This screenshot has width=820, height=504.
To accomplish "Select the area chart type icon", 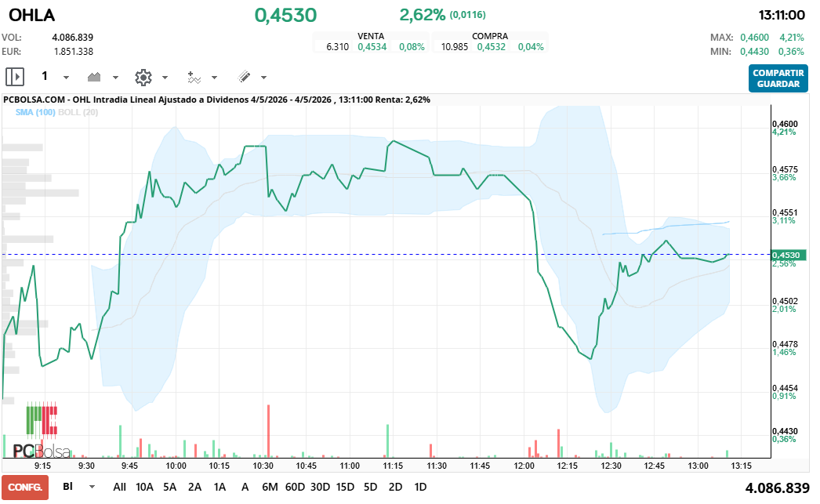I will [94, 78].
